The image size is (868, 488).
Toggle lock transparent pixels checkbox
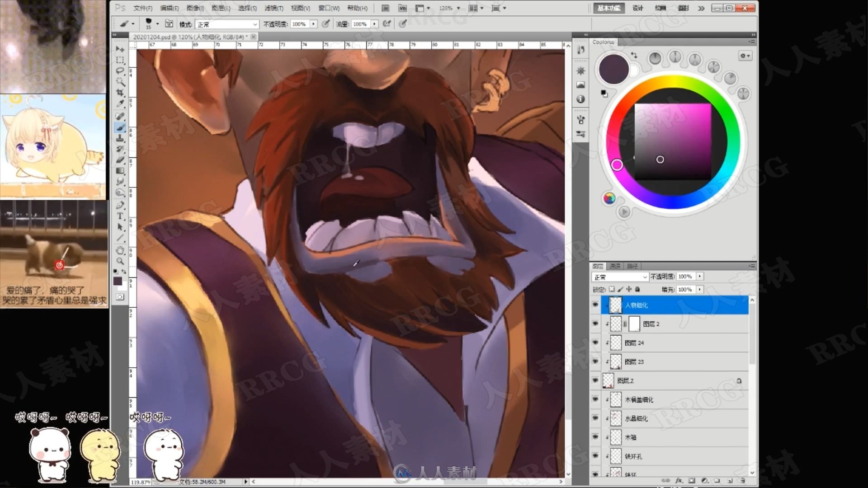click(x=612, y=289)
